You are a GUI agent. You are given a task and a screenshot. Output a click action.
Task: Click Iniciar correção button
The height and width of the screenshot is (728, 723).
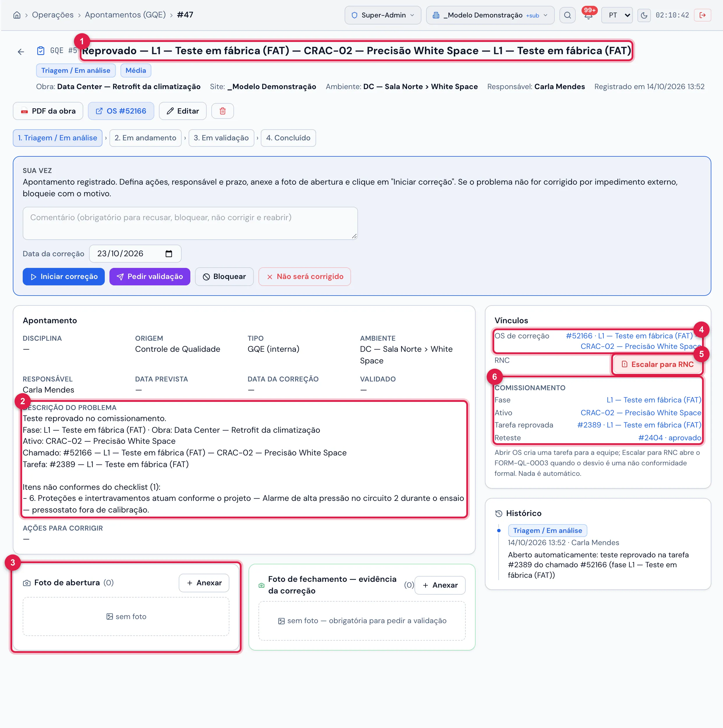tap(64, 277)
